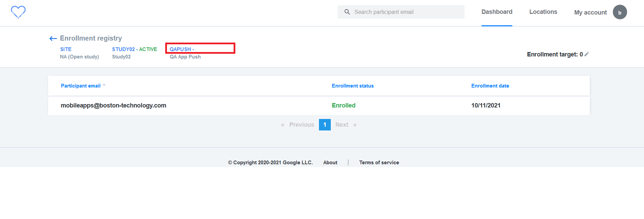Click the Copyright 2020-2021 Google LLC text

(270, 163)
